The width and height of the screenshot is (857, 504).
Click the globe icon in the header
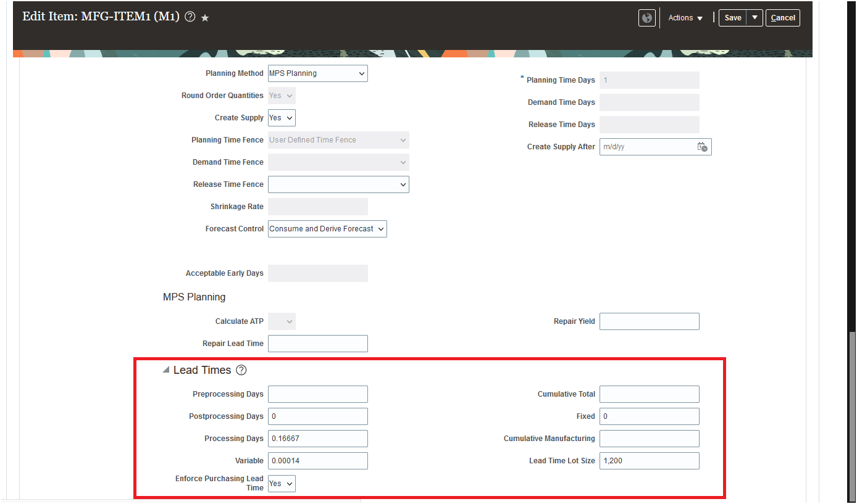pos(646,18)
